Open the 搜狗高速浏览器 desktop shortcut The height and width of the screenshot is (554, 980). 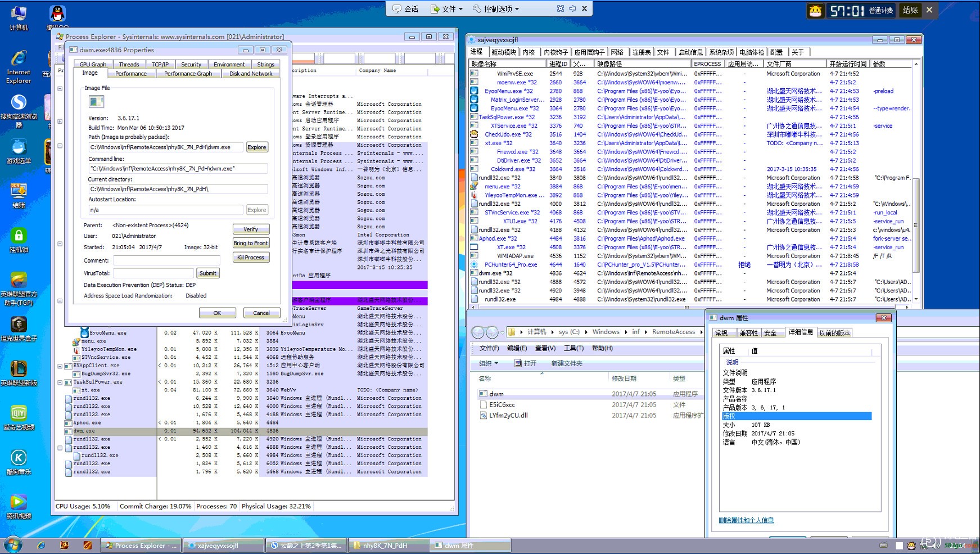[x=19, y=110]
